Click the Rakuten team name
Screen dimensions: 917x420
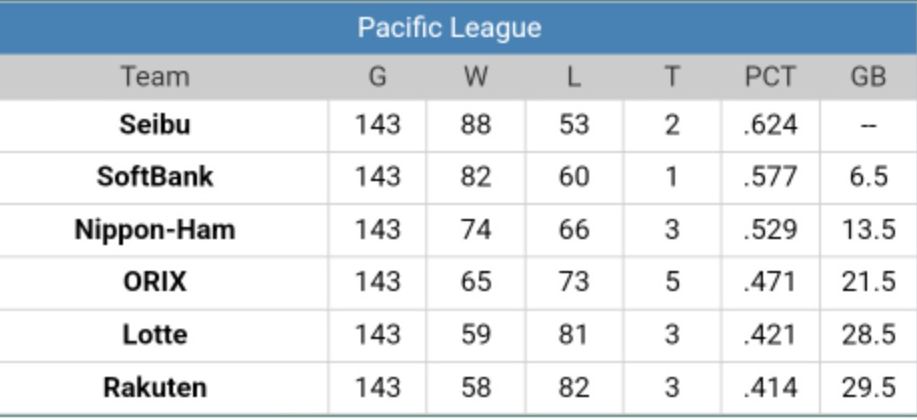click(154, 387)
